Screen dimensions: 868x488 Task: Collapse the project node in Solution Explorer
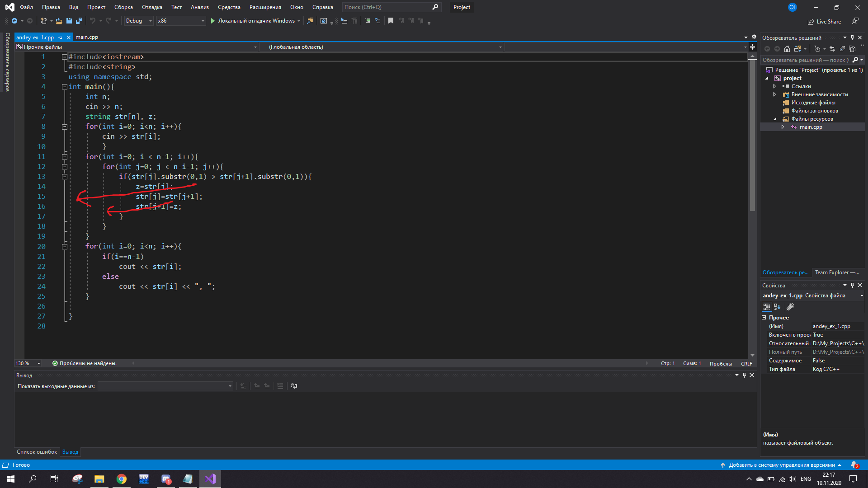[767, 78]
